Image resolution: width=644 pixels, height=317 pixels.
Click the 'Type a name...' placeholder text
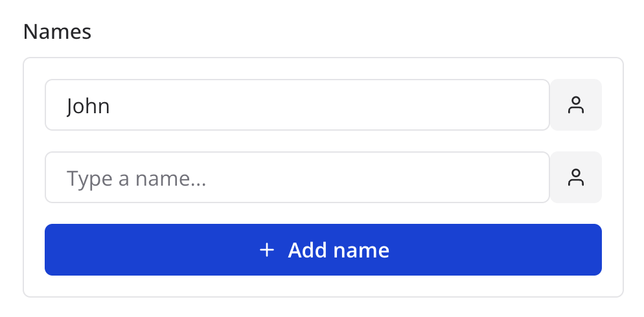[136, 178]
